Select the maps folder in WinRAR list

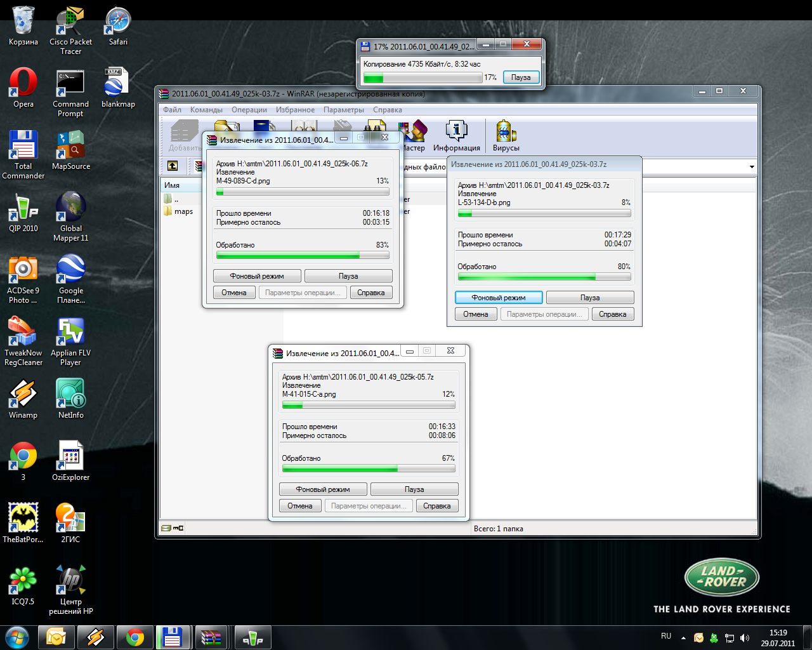coord(178,211)
